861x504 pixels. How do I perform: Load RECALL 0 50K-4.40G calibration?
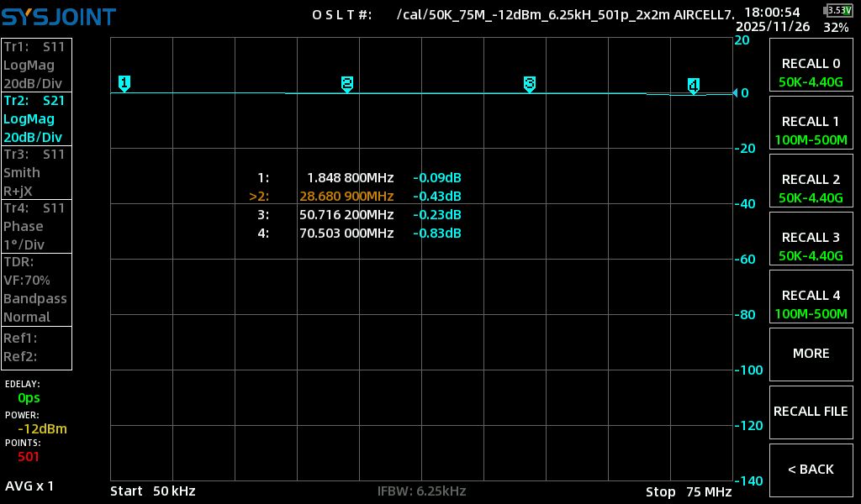(x=811, y=72)
